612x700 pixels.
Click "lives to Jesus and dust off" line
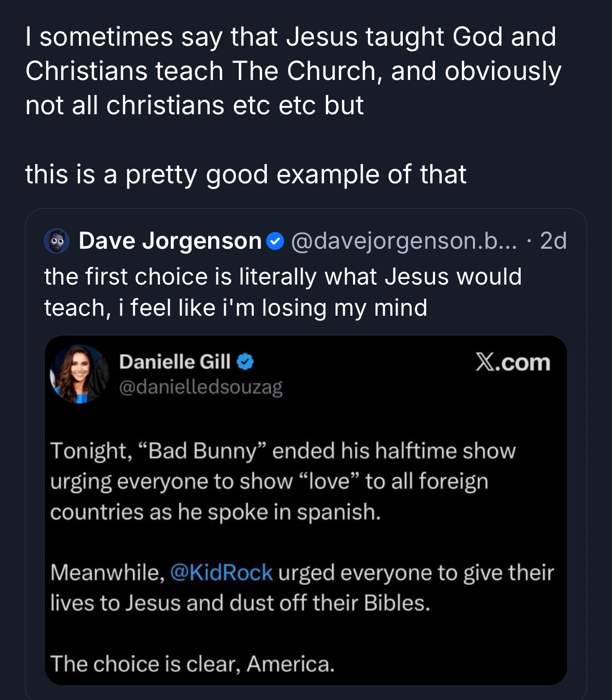tap(240, 603)
